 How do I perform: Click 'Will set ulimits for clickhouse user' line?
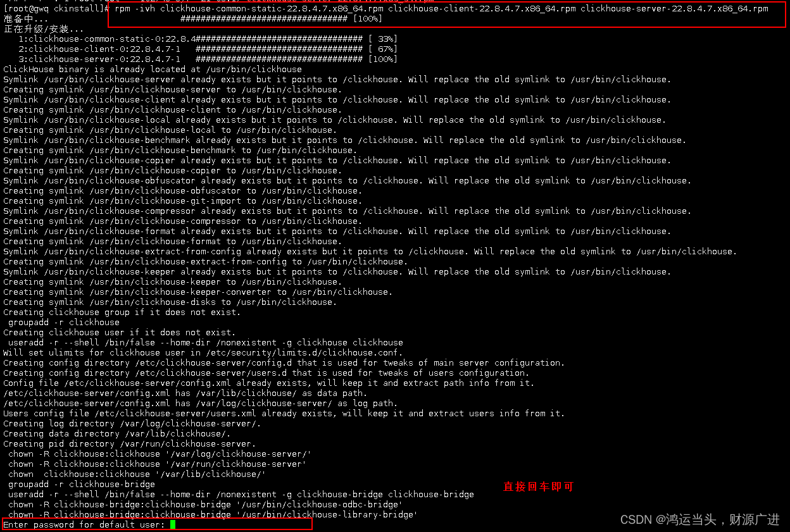[x=203, y=352]
